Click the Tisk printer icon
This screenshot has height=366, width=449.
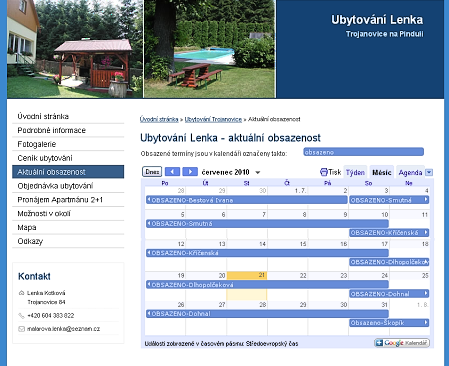324,172
